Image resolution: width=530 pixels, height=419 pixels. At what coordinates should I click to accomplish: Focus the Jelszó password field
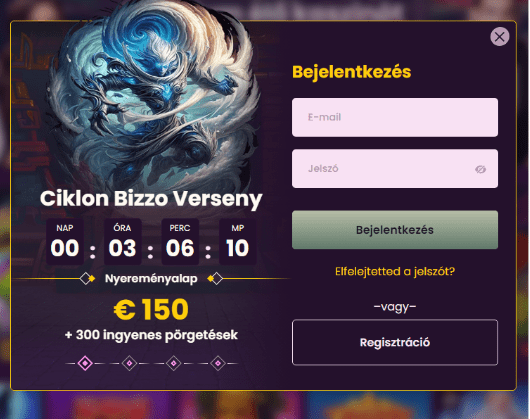pos(395,169)
